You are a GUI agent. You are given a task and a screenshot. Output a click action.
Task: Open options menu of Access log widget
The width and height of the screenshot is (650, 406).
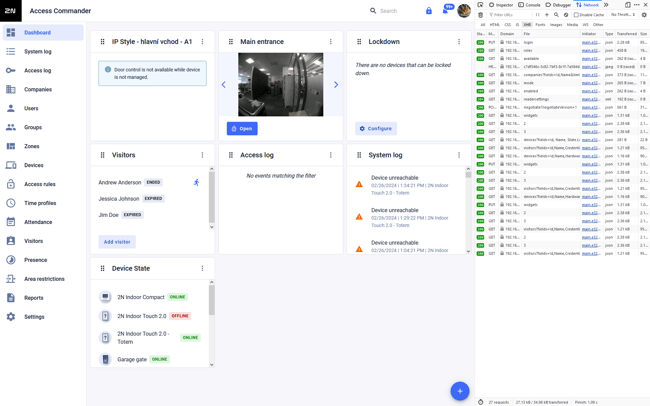[331, 155]
